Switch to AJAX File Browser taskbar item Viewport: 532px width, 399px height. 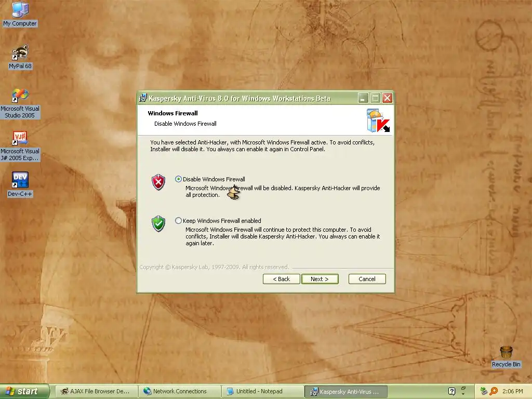(x=96, y=391)
